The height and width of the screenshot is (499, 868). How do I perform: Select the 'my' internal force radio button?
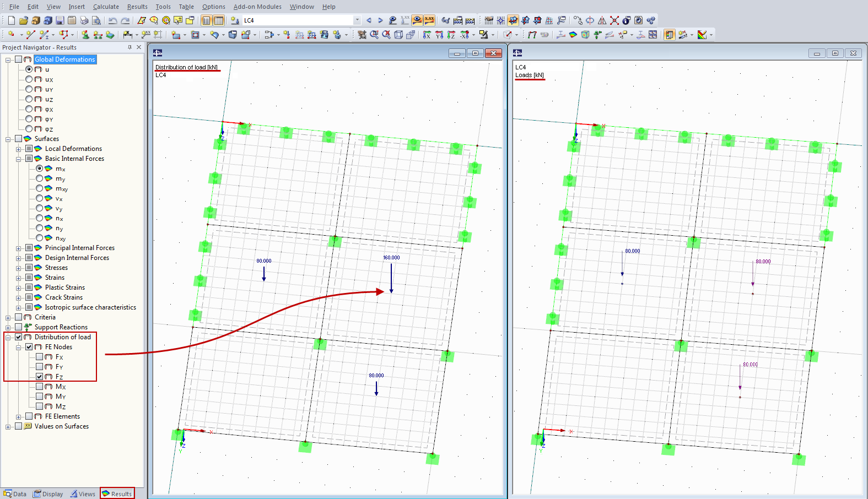point(39,178)
